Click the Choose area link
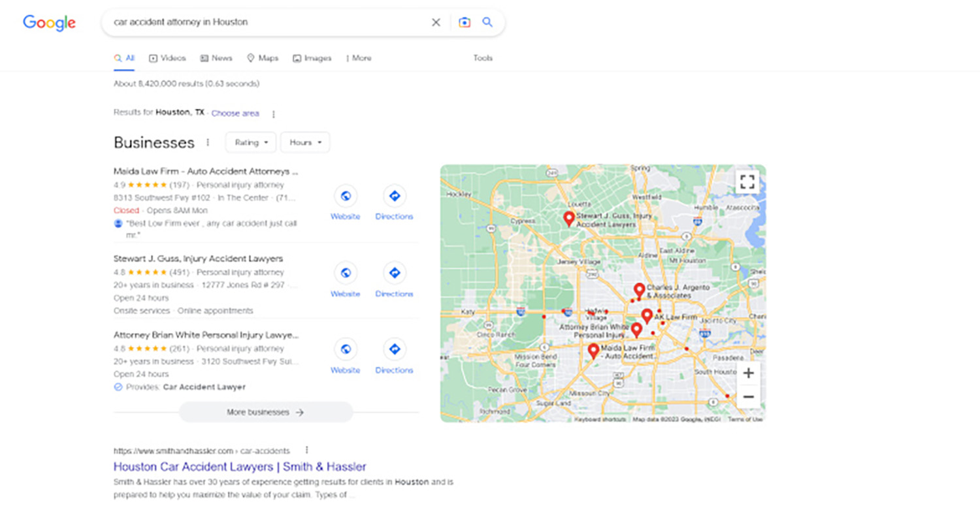Screen dimensions: 980x506 tap(235, 114)
